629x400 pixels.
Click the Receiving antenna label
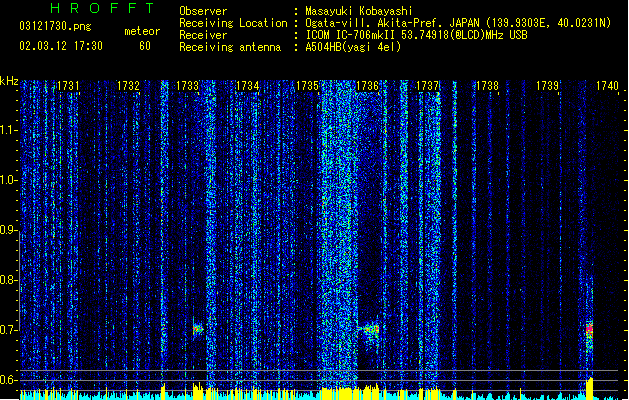pos(230,47)
